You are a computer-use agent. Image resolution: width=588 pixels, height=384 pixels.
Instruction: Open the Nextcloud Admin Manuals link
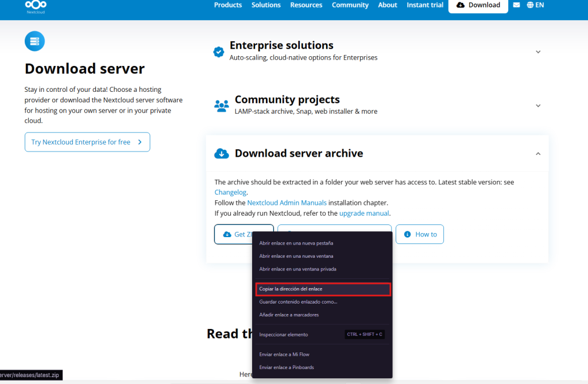tap(287, 203)
